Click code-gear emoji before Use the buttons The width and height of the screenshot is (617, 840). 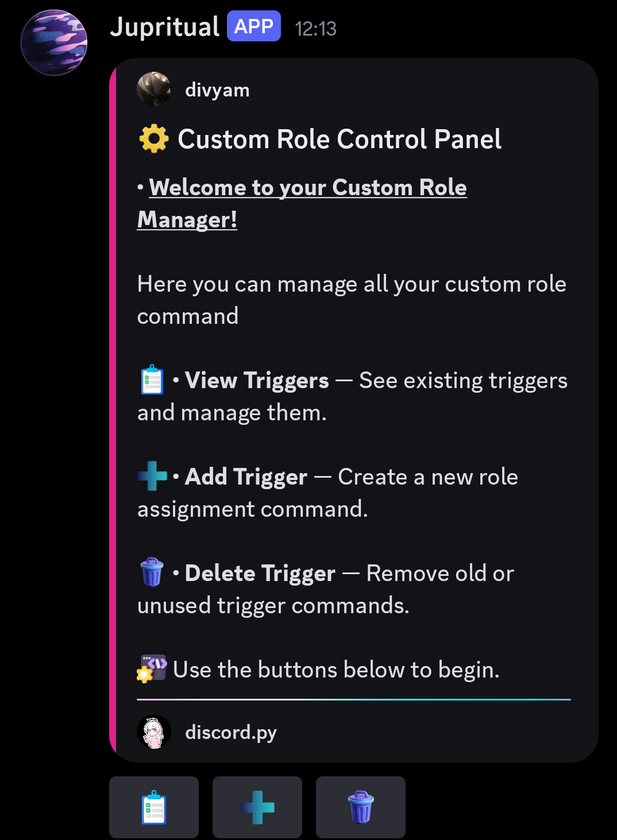point(152,669)
